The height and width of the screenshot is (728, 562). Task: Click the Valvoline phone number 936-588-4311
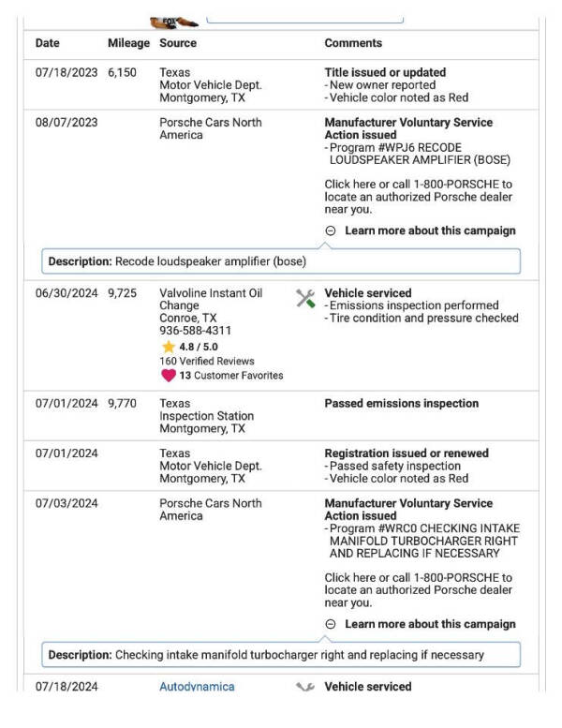coord(196,331)
